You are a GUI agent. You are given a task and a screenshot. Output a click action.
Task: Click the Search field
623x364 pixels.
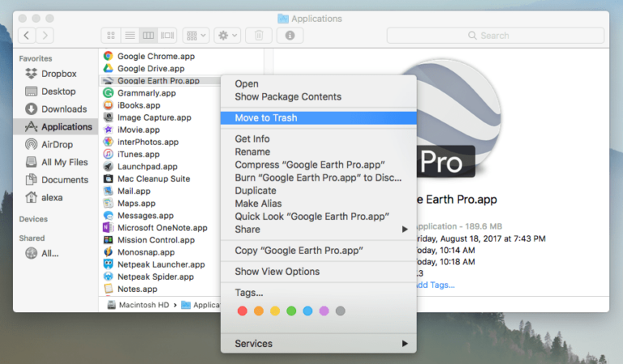(496, 36)
